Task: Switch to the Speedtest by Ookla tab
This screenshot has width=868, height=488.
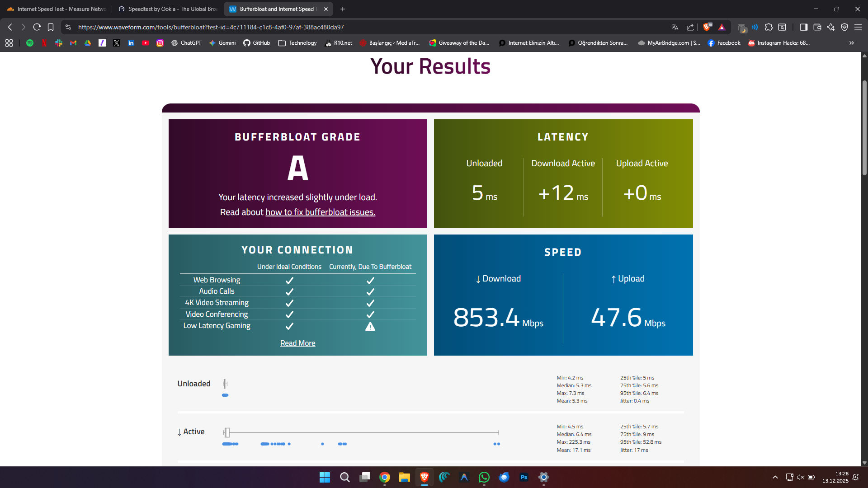Action: pyautogui.click(x=168, y=9)
